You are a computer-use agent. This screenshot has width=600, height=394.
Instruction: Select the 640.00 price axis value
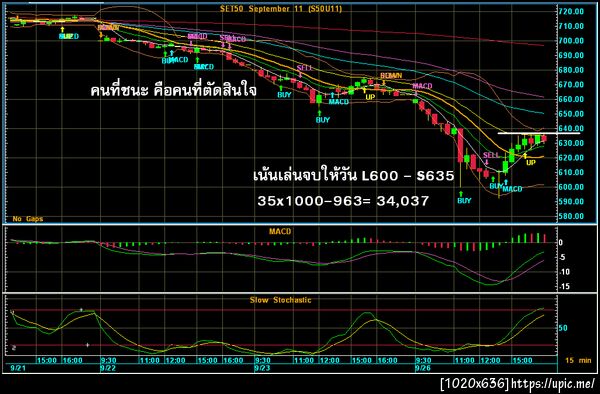pos(571,128)
